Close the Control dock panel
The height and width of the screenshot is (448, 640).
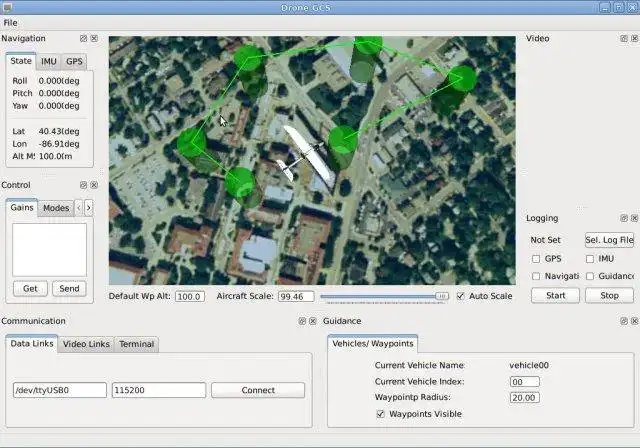coord(94,185)
